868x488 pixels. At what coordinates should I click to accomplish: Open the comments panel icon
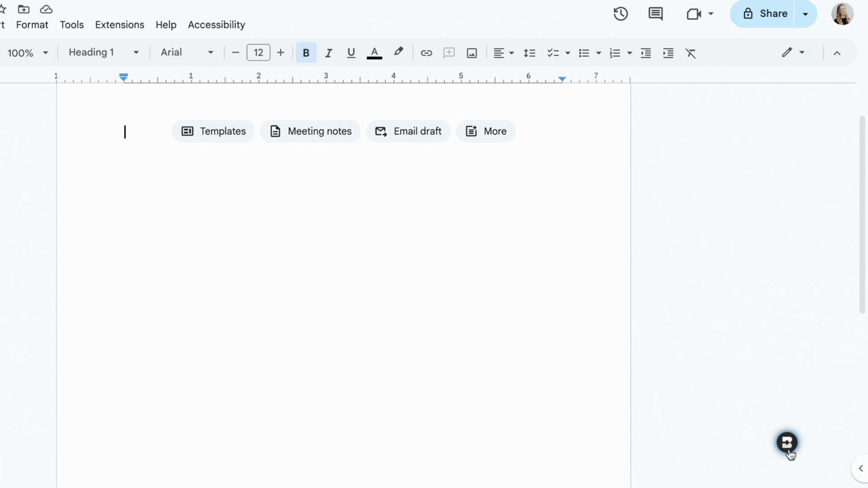[x=655, y=14]
